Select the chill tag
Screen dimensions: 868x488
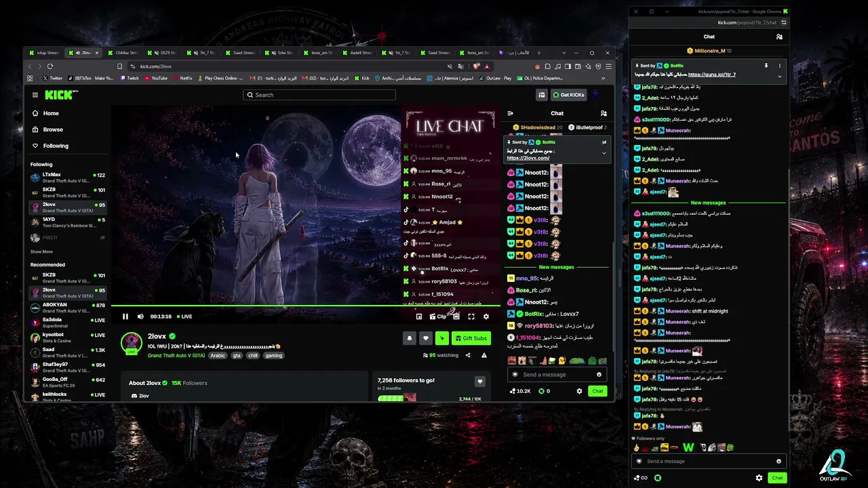click(253, 356)
